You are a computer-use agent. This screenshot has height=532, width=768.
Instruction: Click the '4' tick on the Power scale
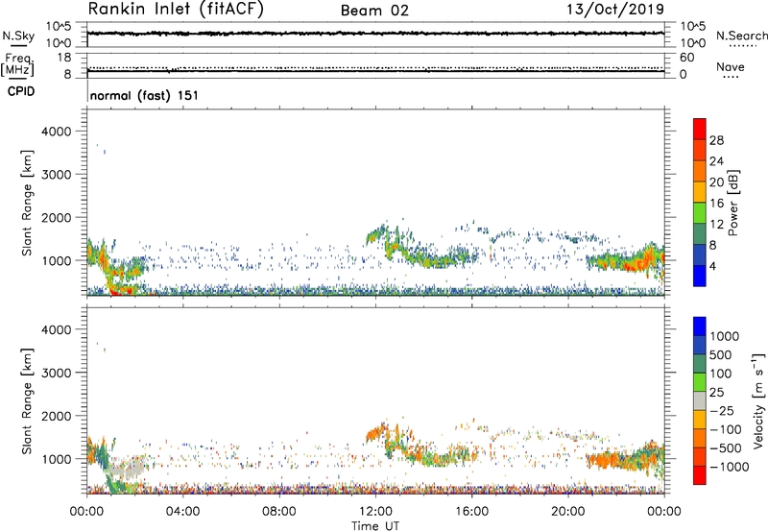click(713, 266)
